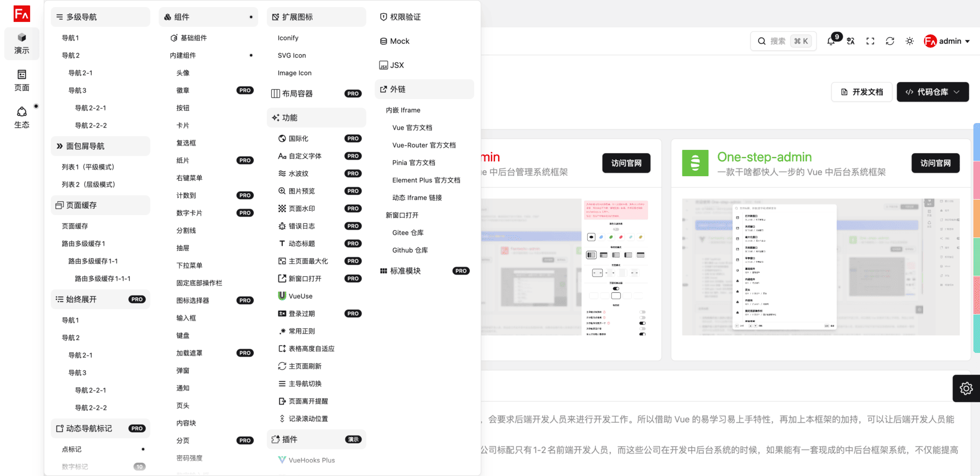Click the language translation icon

(850, 41)
